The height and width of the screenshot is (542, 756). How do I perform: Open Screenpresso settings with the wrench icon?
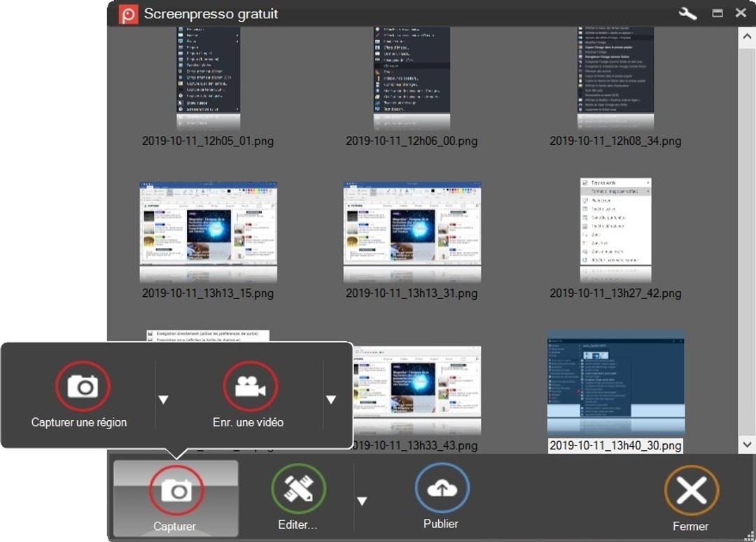(x=687, y=13)
